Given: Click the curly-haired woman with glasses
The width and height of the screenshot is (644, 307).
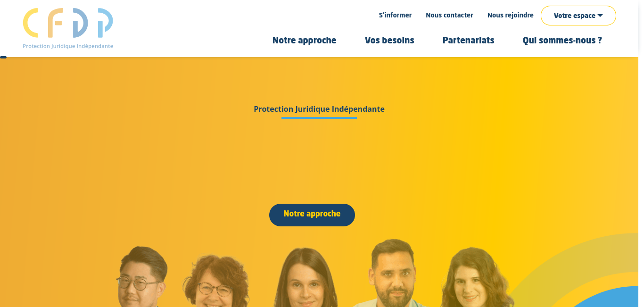Looking at the screenshot, I should 215,282.
